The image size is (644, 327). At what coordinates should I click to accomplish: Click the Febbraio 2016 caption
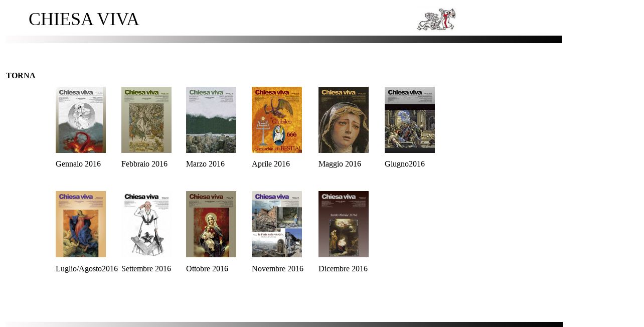[x=144, y=164]
